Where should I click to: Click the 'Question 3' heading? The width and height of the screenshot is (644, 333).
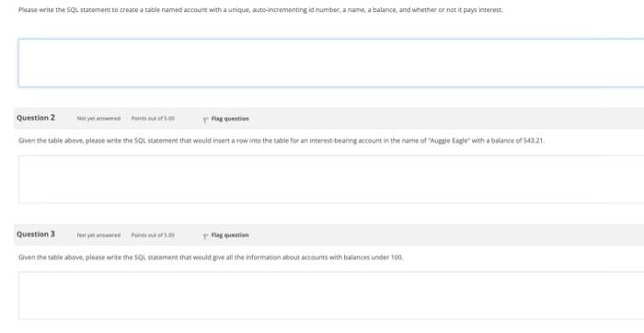(36, 235)
